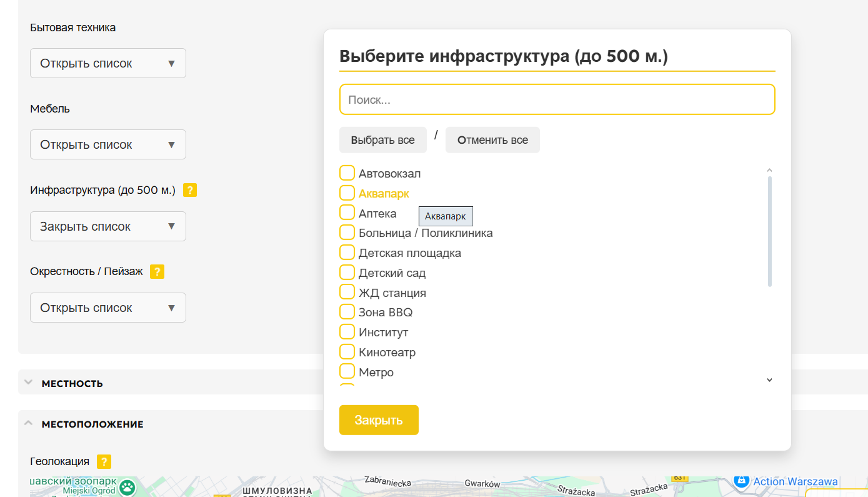The height and width of the screenshot is (497, 868).
Task: Click help icon next to Геолокация
Action: (104, 462)
